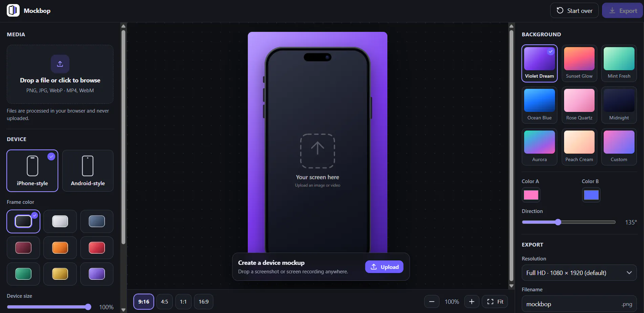Switch to 16:9 aspect ratio
Screen dimensions: 644x313
click(x=203, y=301)
